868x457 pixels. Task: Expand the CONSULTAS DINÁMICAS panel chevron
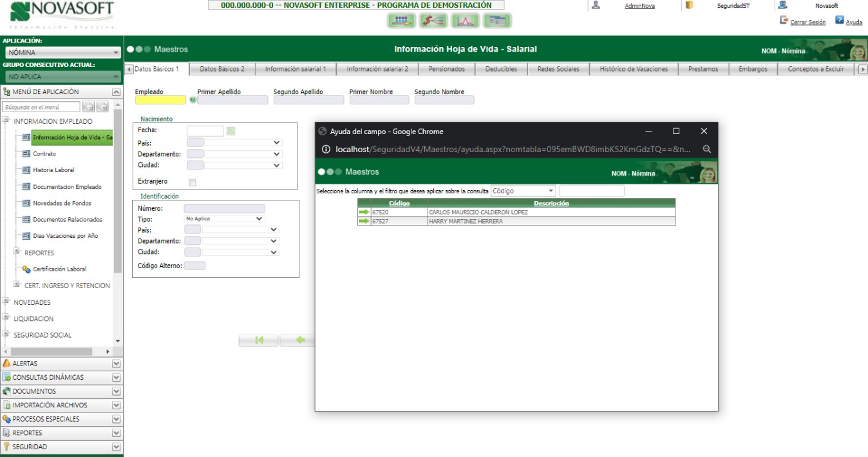[x=117, y=378]
